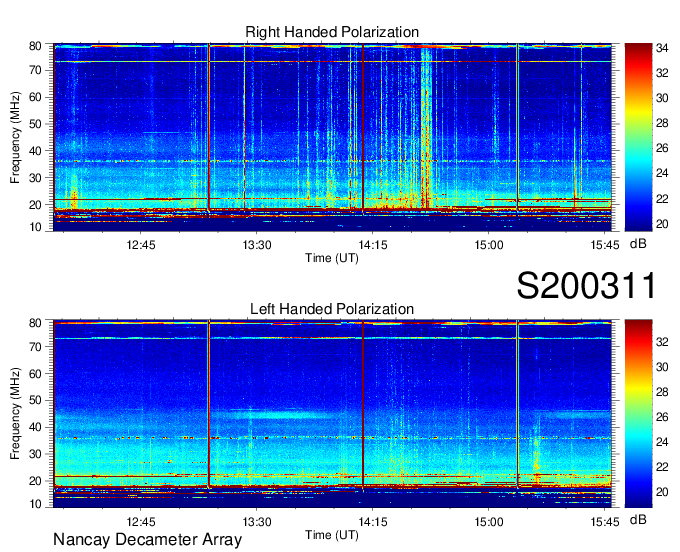The height and width of the screenshot is (552, 680).
Task: Select the 15:45 time tick of the Right Handed plot
Action: tap(605, 245)
